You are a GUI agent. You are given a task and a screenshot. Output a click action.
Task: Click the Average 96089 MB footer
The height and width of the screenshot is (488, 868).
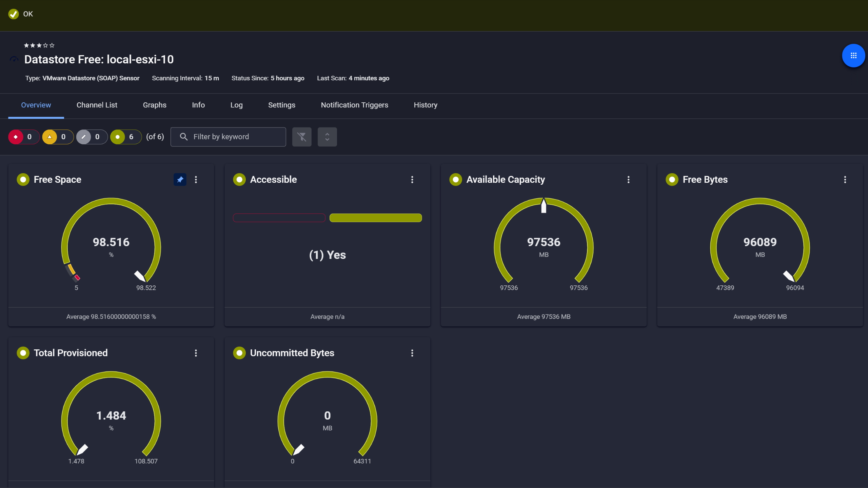point(760,317)
